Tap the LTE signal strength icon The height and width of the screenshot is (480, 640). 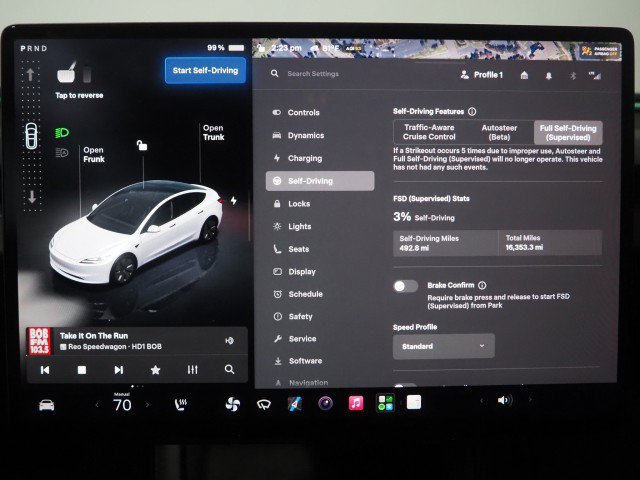[x=595, y=76]
